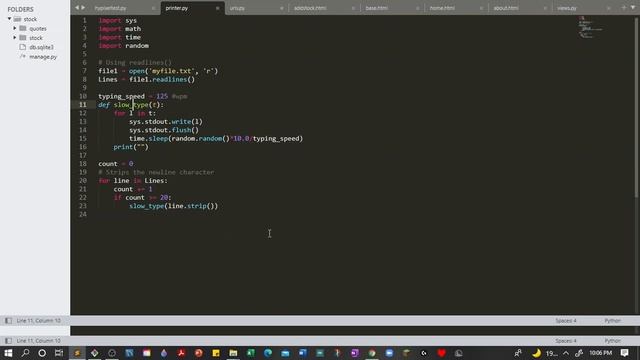Click the FOLDERS sidebar heading

(20, 9)
